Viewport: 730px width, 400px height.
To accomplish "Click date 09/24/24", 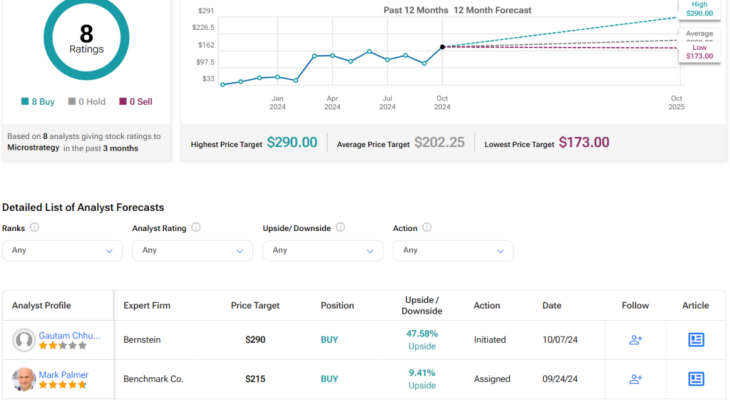I will coord(560,379).
